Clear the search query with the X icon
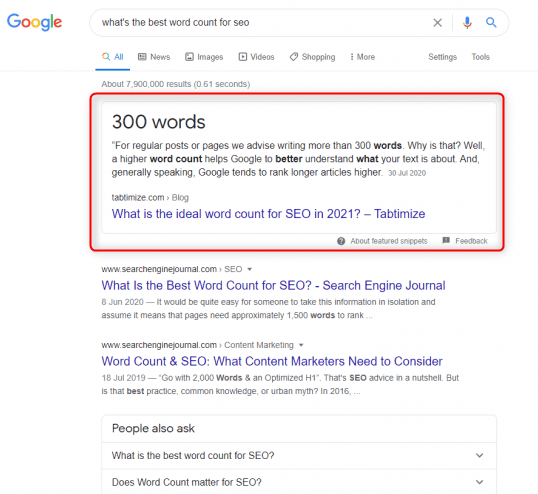 pyautogui.click(x=437, y=23)
